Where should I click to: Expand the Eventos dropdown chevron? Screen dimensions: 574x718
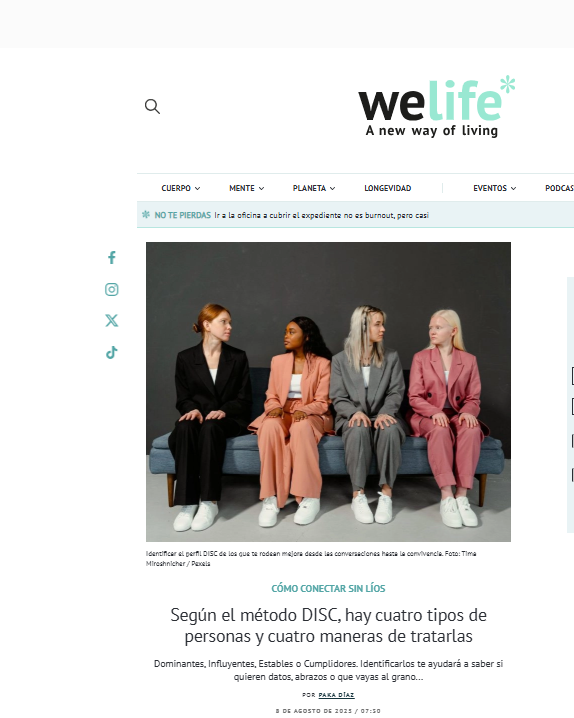coord(514,188)
